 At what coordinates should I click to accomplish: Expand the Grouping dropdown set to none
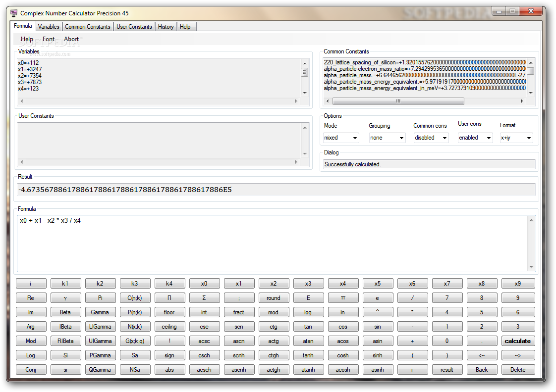(x=387, y=138)
